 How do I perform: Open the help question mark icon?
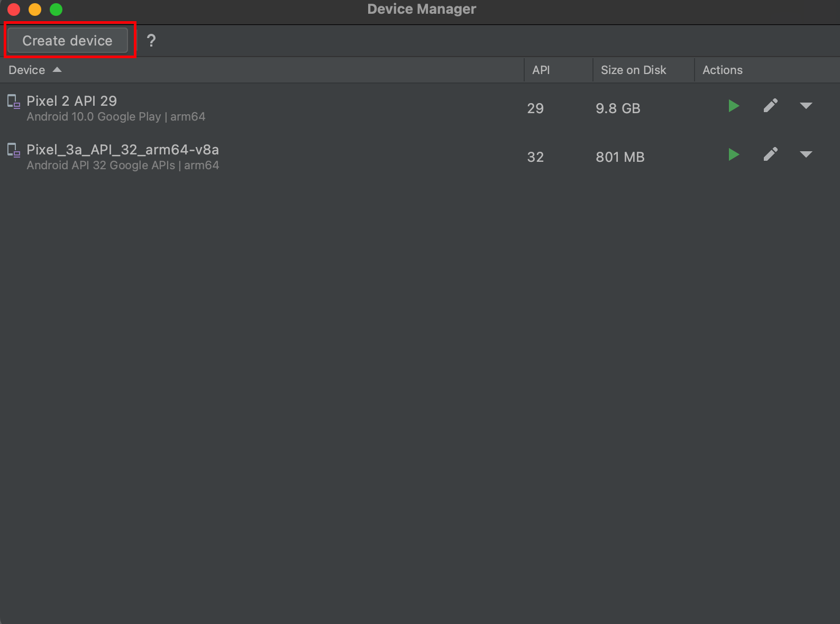pyautogui.click(x=151, y=41)
